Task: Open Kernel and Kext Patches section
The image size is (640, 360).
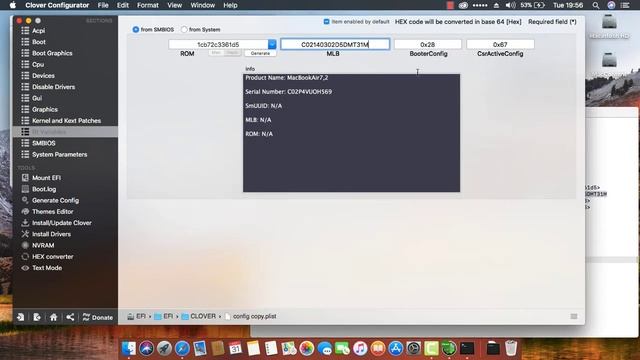Action: pyautogui.click(x=66, y=121)
